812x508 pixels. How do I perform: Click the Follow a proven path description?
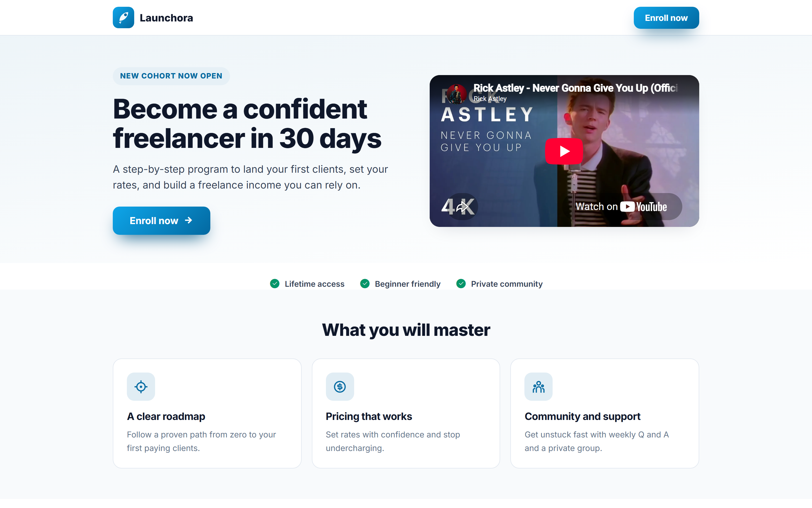click(x=201, y=441)
